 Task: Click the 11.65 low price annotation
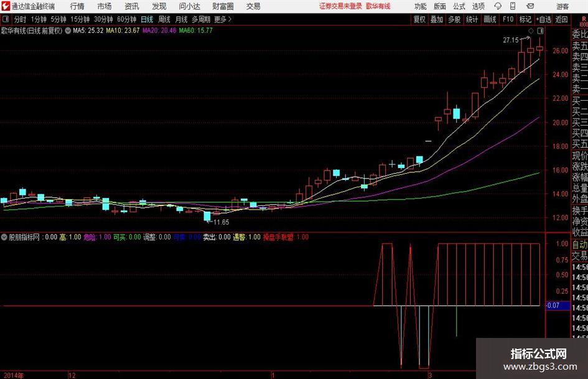[x=222, y=222]
